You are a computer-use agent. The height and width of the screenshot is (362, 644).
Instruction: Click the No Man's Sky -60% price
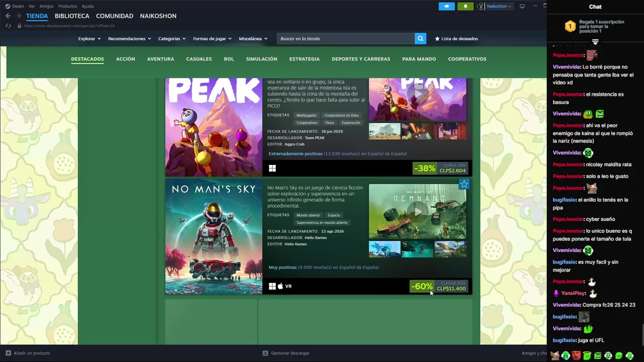tap(439, 286)
